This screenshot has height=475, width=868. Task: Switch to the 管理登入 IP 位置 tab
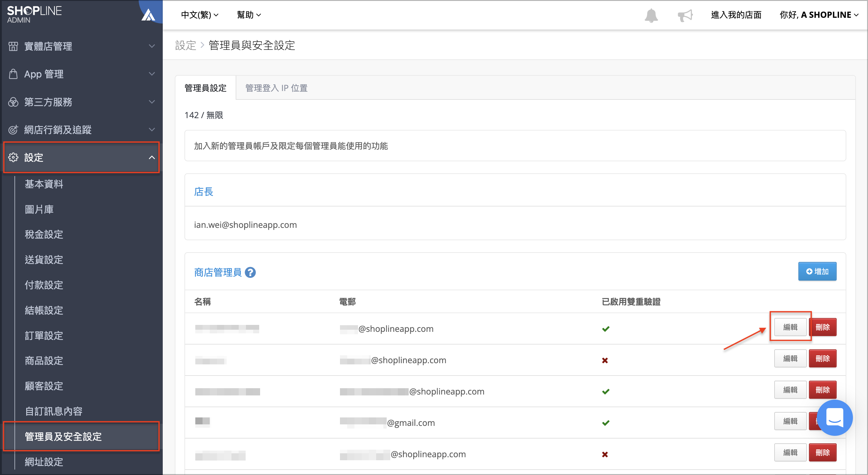point(276,88)
